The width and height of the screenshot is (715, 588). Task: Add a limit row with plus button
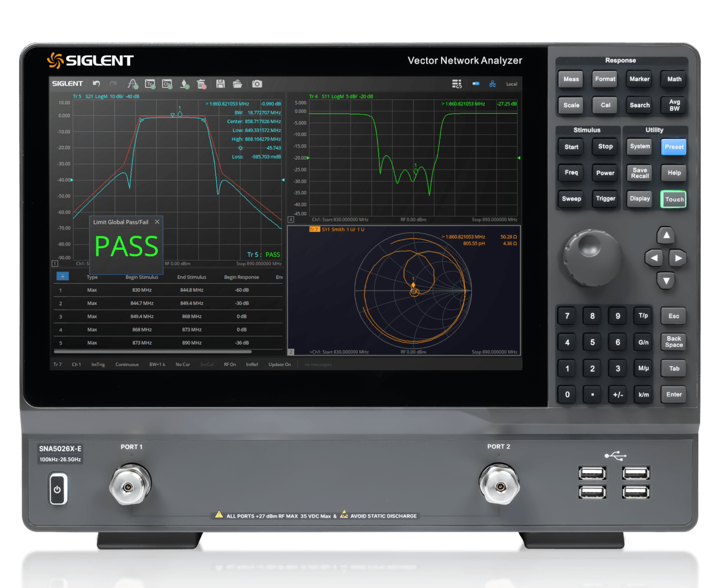(62, 276)
